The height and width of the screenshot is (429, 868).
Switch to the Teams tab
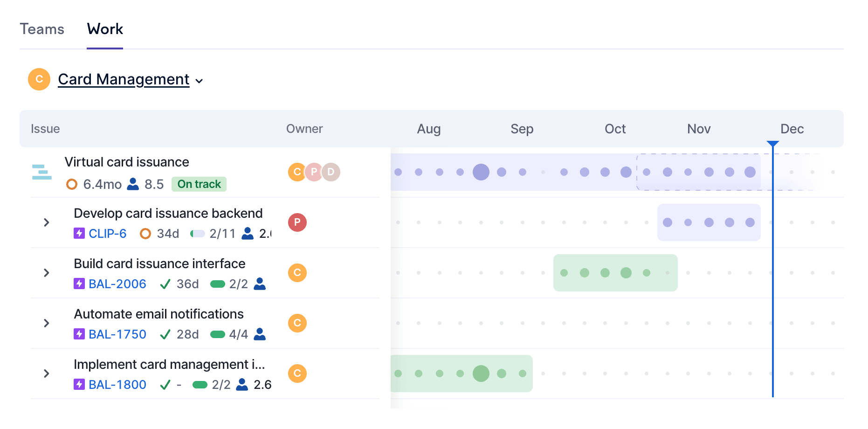[x=42, y=29]
